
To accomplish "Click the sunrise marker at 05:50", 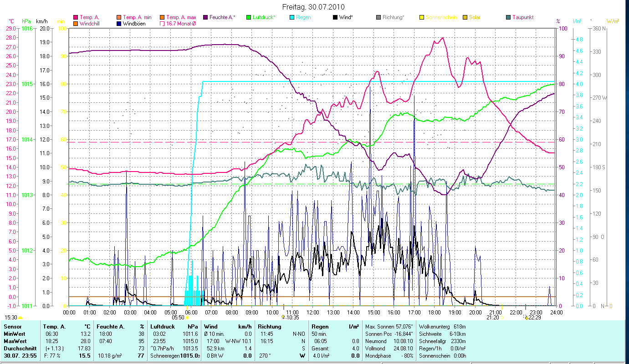I will coord(187,318).
